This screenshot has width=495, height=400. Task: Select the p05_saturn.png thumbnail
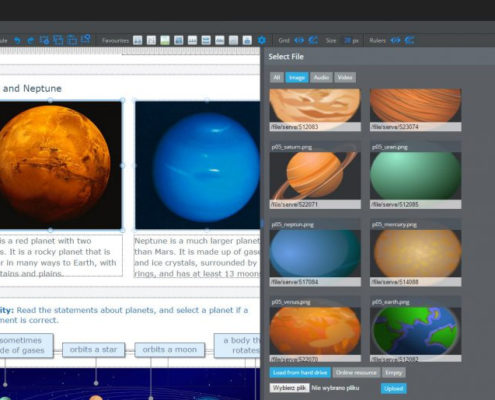click(315, 176)
